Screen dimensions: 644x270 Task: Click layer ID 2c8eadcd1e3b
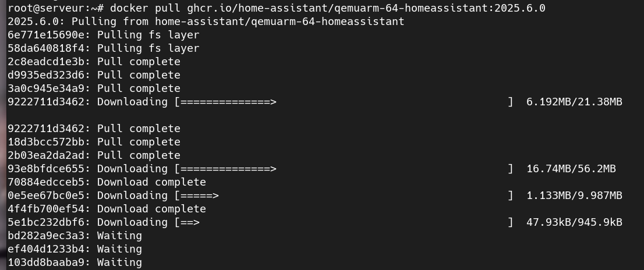pos(49,62)
